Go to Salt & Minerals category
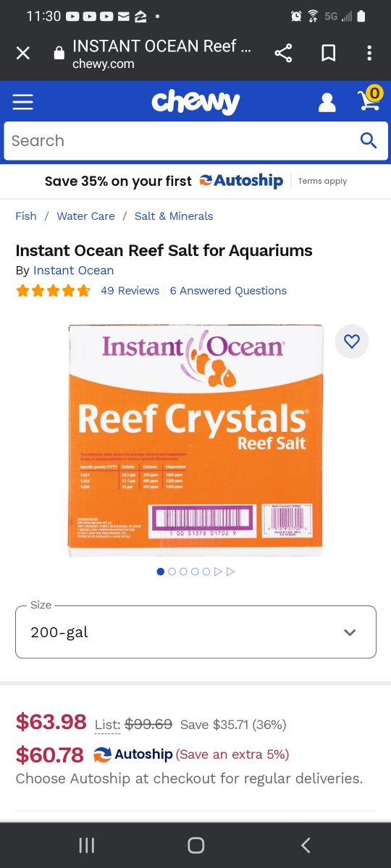This screenshot has height=868, width=391. (x=174, y=216)
